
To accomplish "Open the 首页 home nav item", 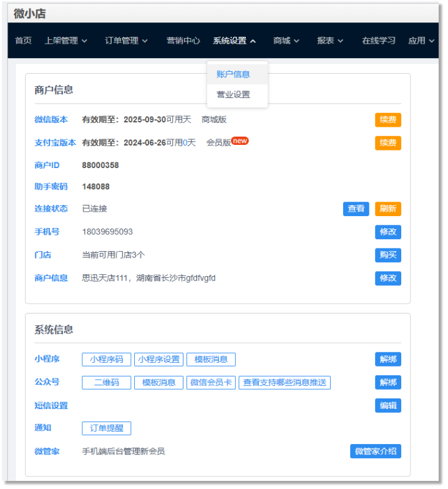I will pyautogui.click(x=23, y=41).
